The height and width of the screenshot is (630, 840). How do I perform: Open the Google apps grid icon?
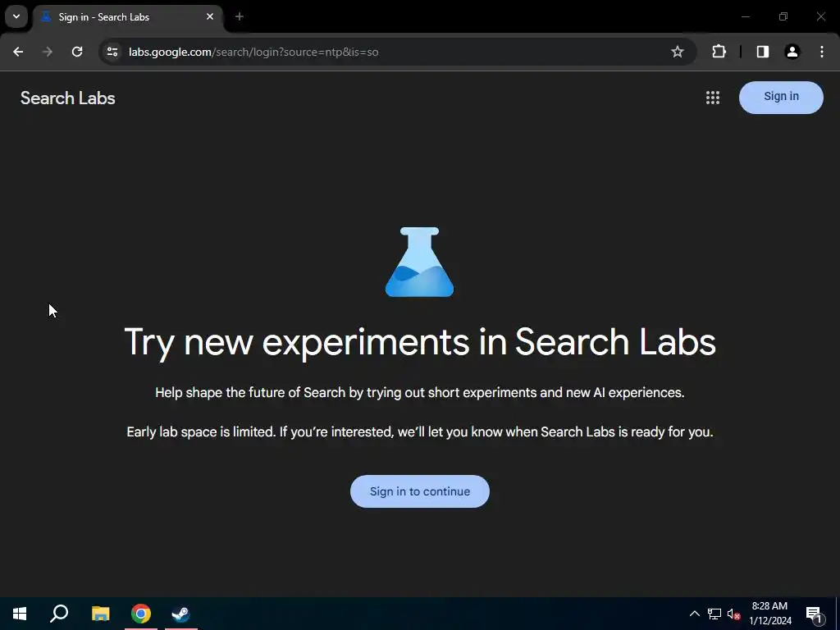[x=713, y=98]
